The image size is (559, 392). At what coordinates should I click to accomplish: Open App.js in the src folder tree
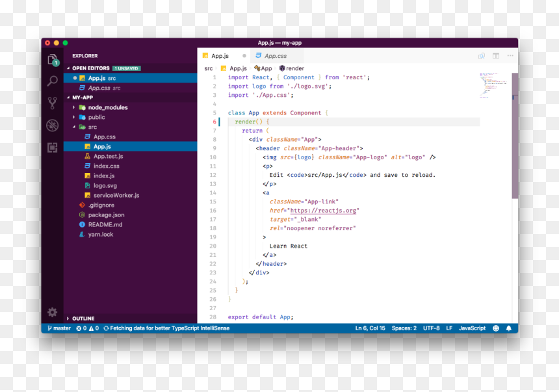(x=131, y=147)
